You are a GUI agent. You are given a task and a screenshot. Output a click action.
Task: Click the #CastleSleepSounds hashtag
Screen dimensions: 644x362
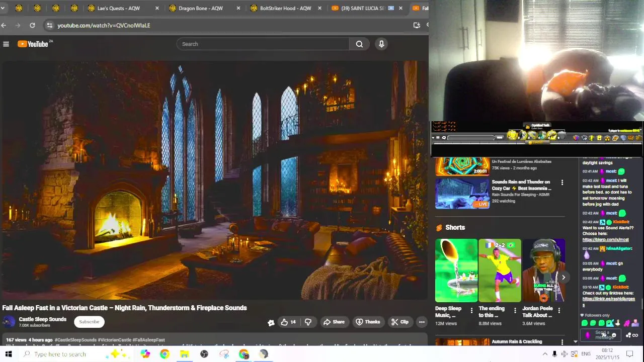[x=75, y=340]
